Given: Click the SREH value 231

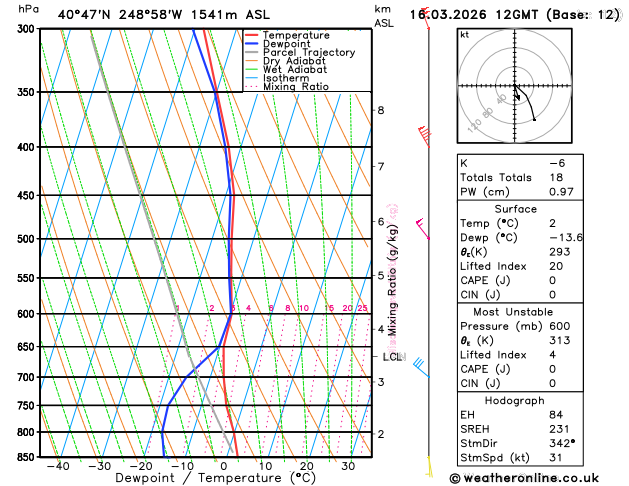Looking at the screenshot, I should [x=559, y=429].
